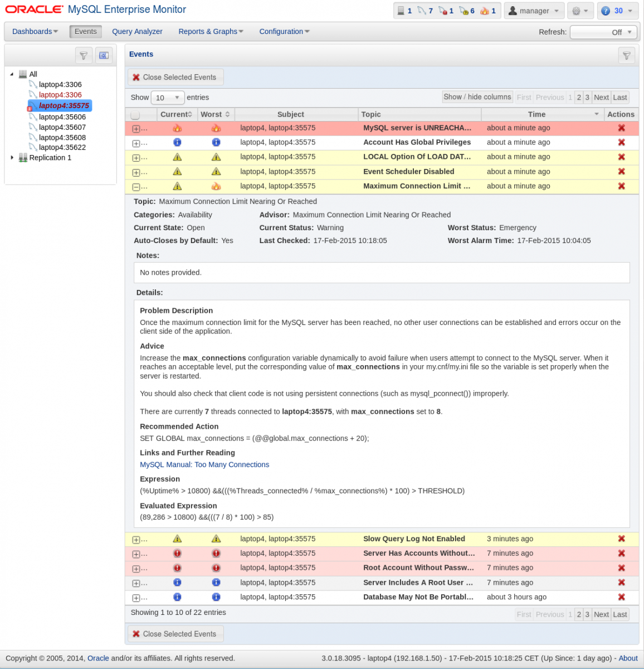Close the Root Account Without Password event
This screenshot has width=644, height=669.
pos(621,568)
